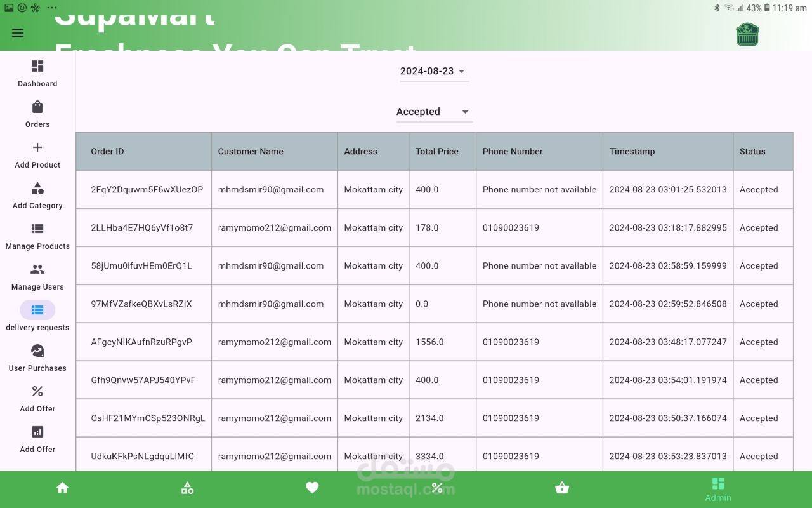Click the Add Offer percent icon in the sidebar
Viewport: 812px width, 508px height.
(x=37, y=391)
